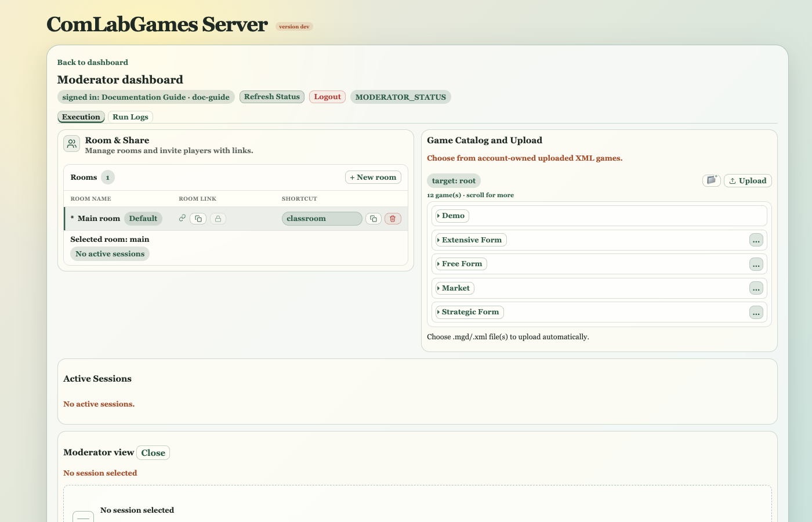
Task: Open Free Form options menu (…)
Action: pyautogui.click(x=756, y=264)
